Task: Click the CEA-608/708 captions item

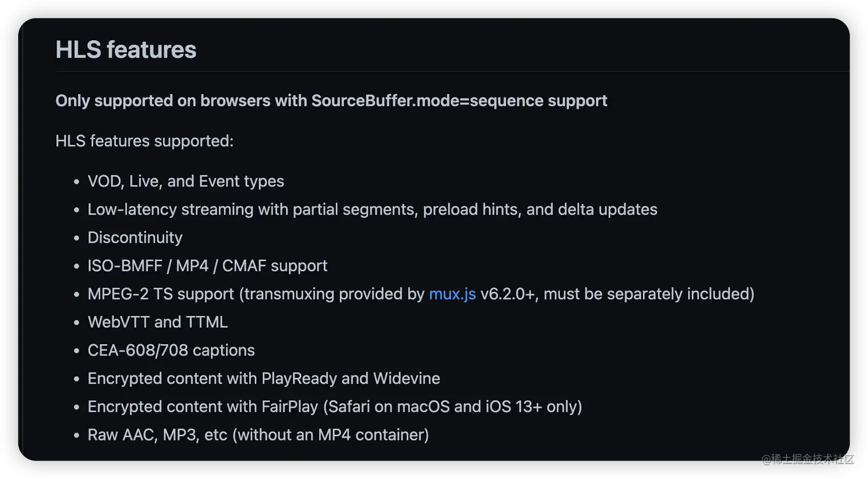Action: (x=171, y=350)
